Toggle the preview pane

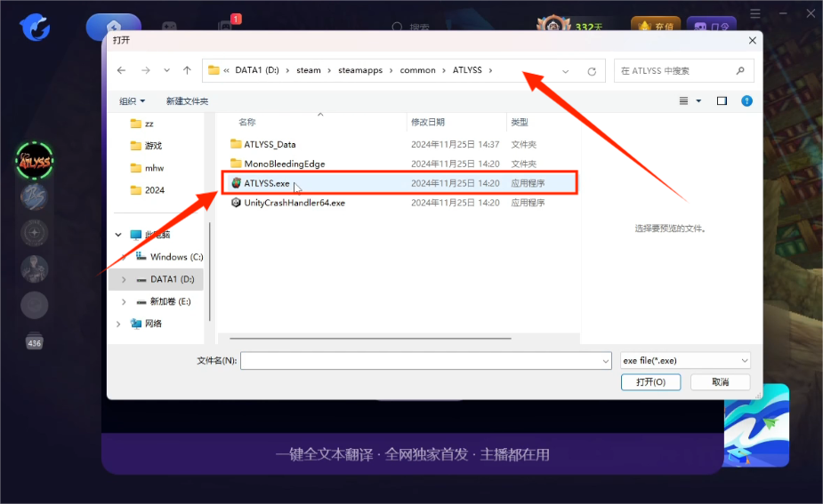click(x=722, y=100)
